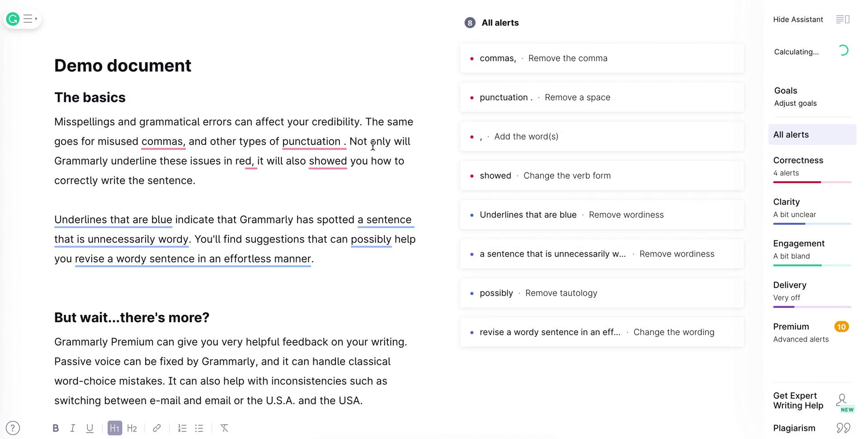Viewport: 868px width, 439px height.
Task: Expand 'a sentence that is unnecessarily' alert
Action: coord(602,254)
